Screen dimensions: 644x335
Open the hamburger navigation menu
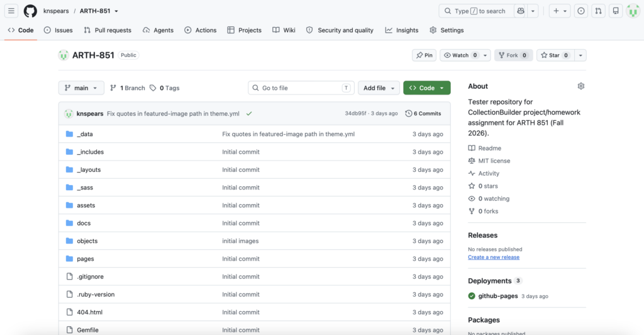tap(11, 11)
